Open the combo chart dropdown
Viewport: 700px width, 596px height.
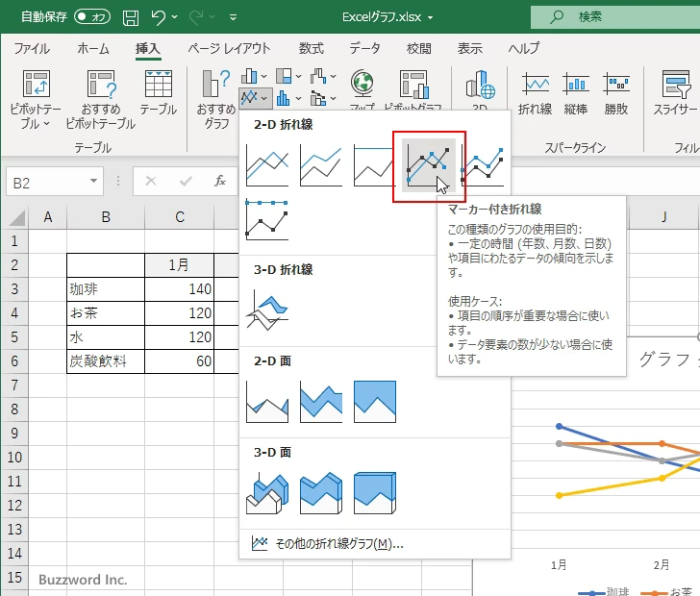pos(323,98)
